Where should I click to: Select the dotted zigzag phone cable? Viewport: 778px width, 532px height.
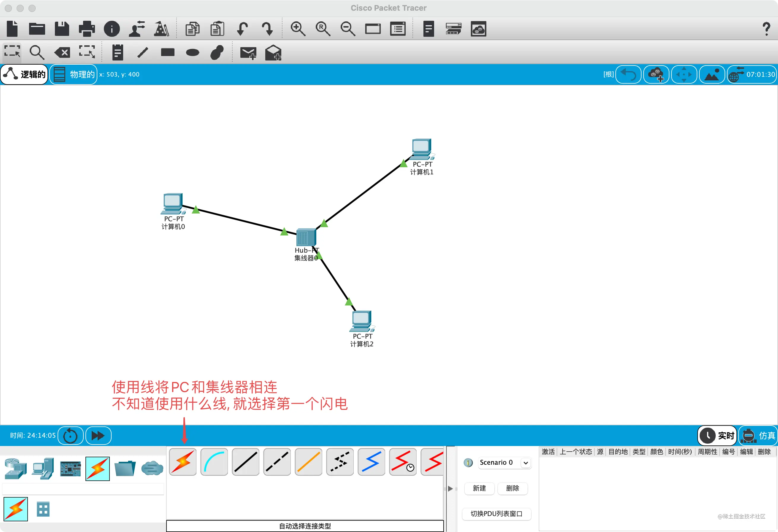340,462
